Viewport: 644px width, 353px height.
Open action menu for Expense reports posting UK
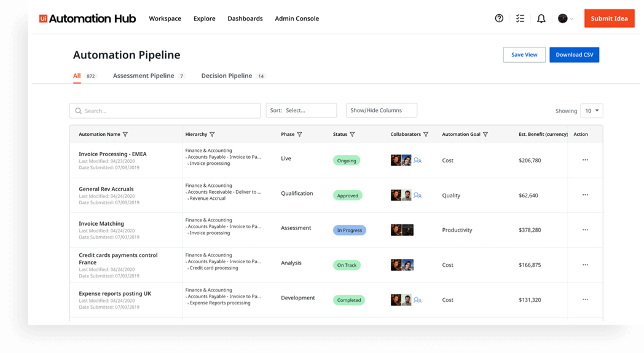[x=585, y=299]
